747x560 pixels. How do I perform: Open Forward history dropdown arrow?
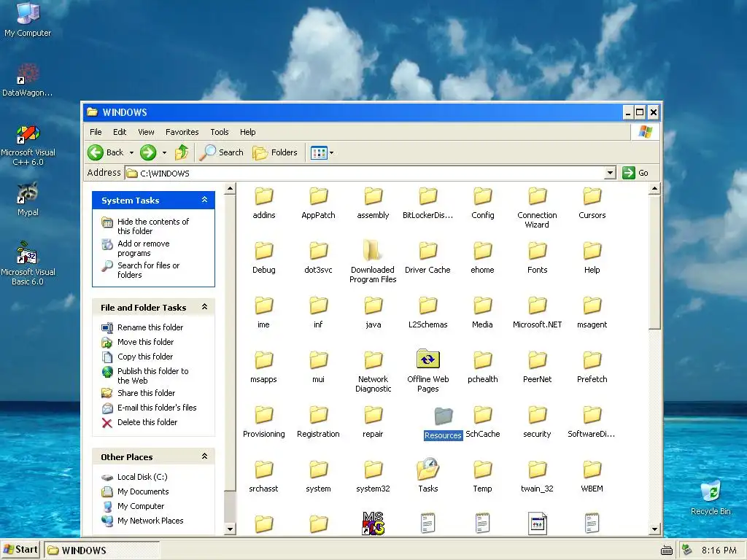[164, 152]
